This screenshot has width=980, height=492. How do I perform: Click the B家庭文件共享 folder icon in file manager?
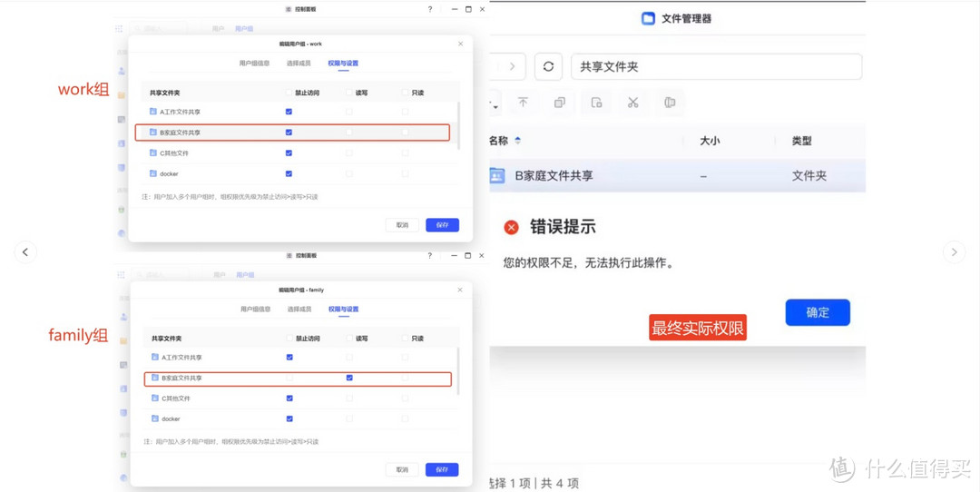pos(497,176)
